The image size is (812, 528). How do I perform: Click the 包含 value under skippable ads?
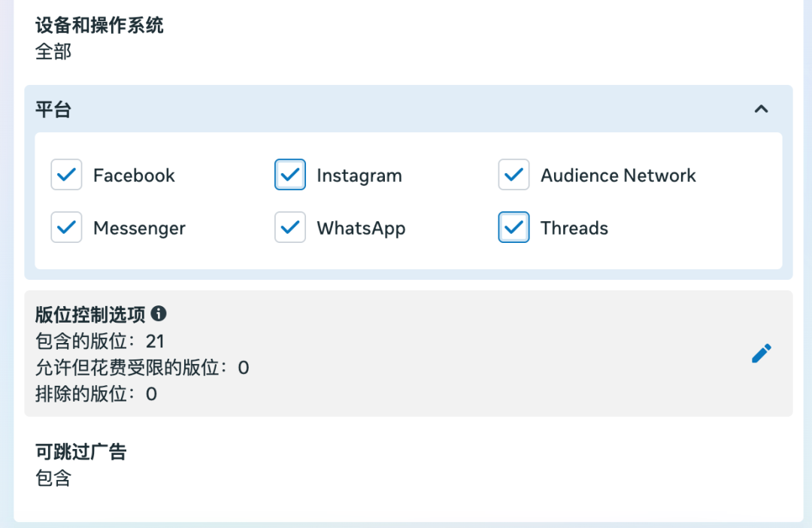(53, 478)
